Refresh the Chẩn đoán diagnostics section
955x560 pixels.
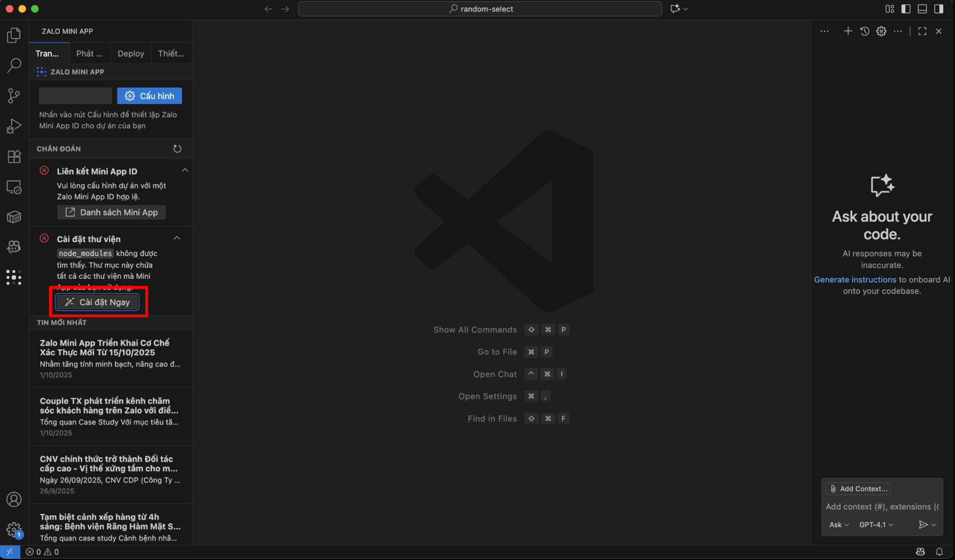tap(177, 149)
